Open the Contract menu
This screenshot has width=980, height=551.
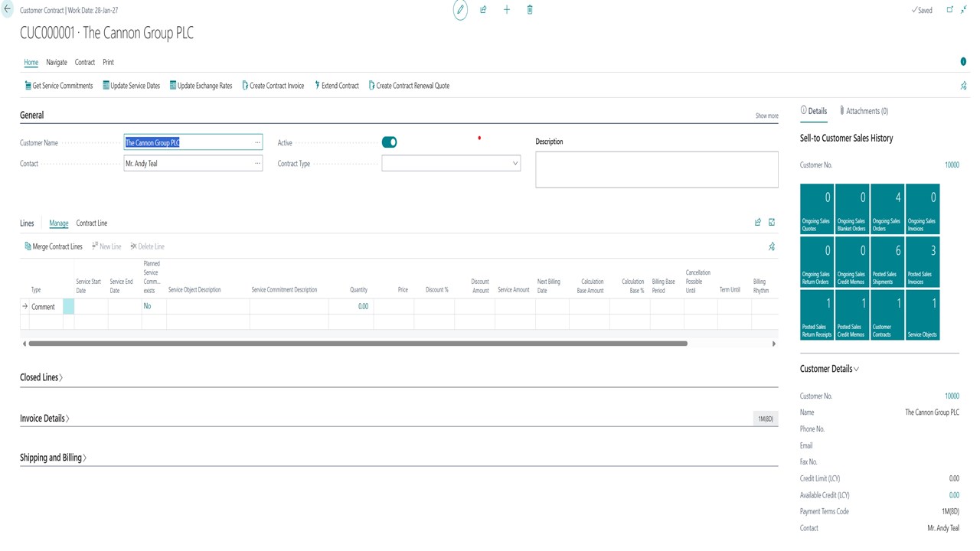pyautogui.click(x=85, y=62)
